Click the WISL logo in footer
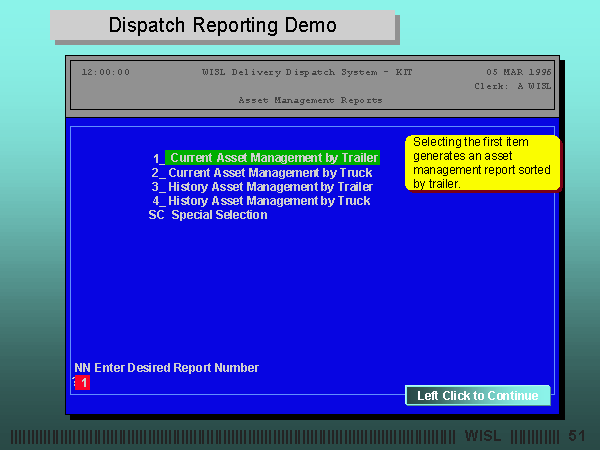The width and height of the screenshot is (600, 450). coord(483,436)
